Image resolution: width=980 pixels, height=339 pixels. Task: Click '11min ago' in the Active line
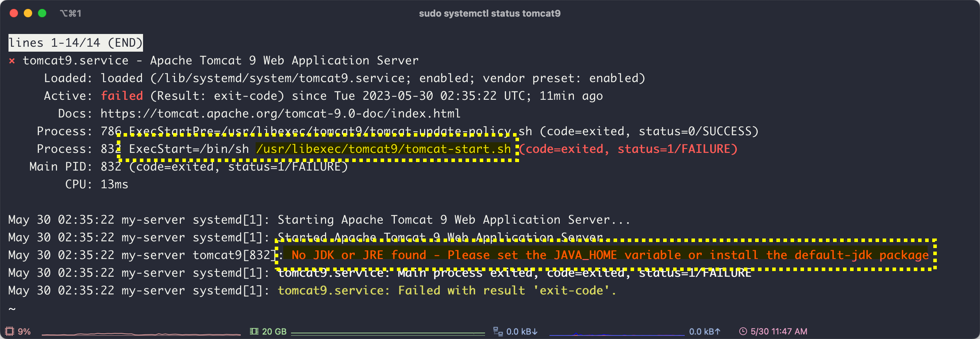pyautogui.click(x=571, y=96)
